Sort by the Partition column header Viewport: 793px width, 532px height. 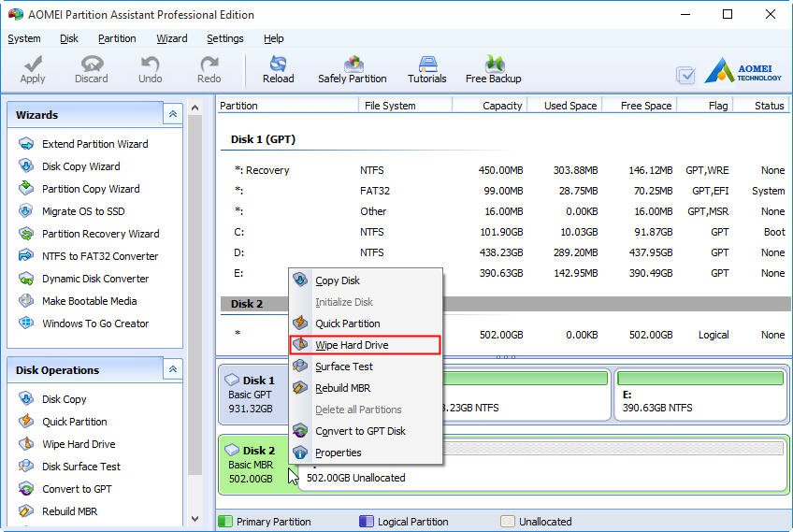click(287, 106)
